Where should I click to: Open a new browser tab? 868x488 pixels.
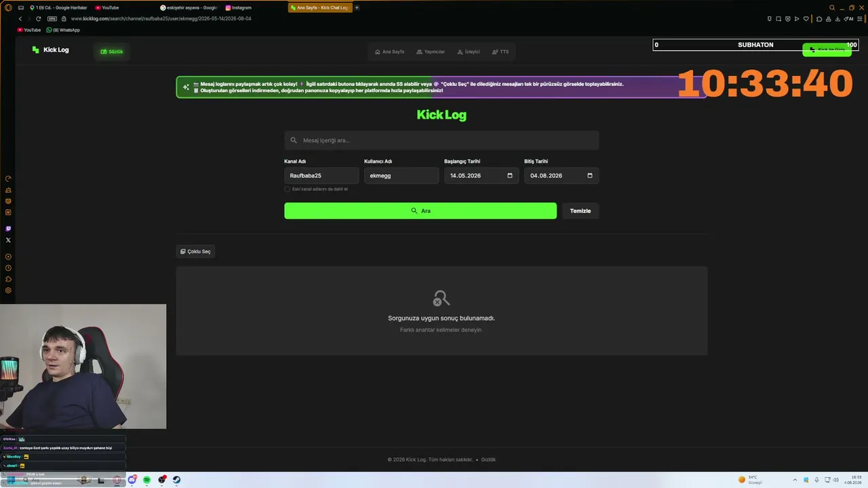pos(357,7)
